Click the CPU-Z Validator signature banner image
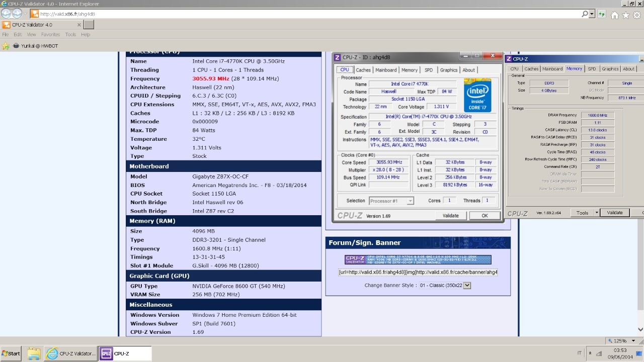Image resolution: width=644 pixels, height=362 pixels. [418, 259]
